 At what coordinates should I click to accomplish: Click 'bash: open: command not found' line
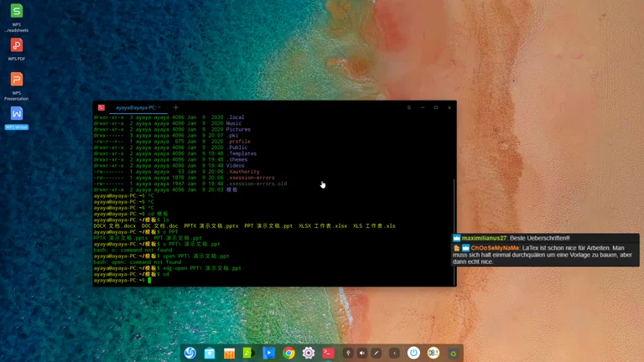click(x=138, y=261)
